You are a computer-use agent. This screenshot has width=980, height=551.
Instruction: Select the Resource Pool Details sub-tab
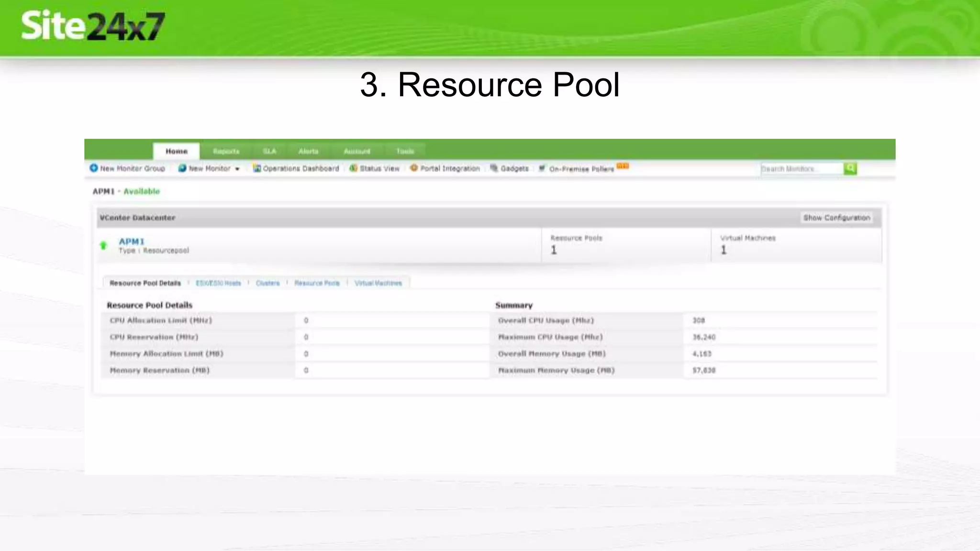coord(145,283)
